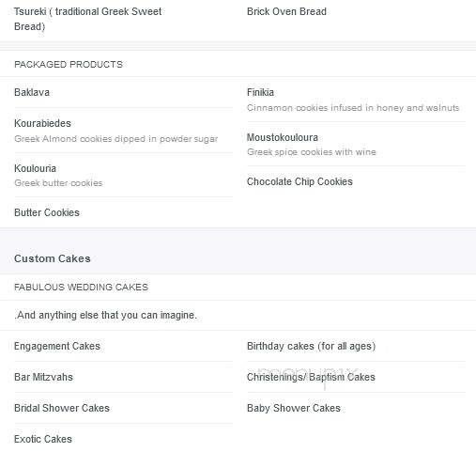Viewport: 476px width, 452px height.
Task: Click the Brick Oven Bread item
Action: (x=286, y=11)
